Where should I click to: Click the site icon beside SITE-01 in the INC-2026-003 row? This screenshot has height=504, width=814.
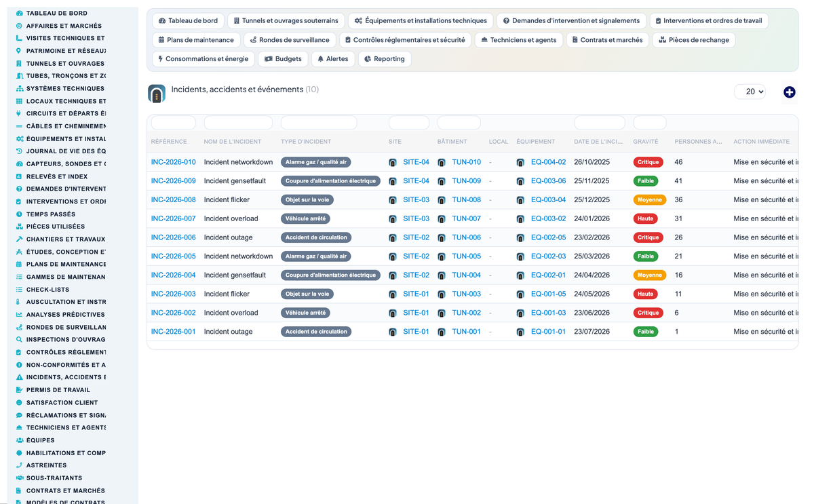pyautogui.click(x=393, y=294)
